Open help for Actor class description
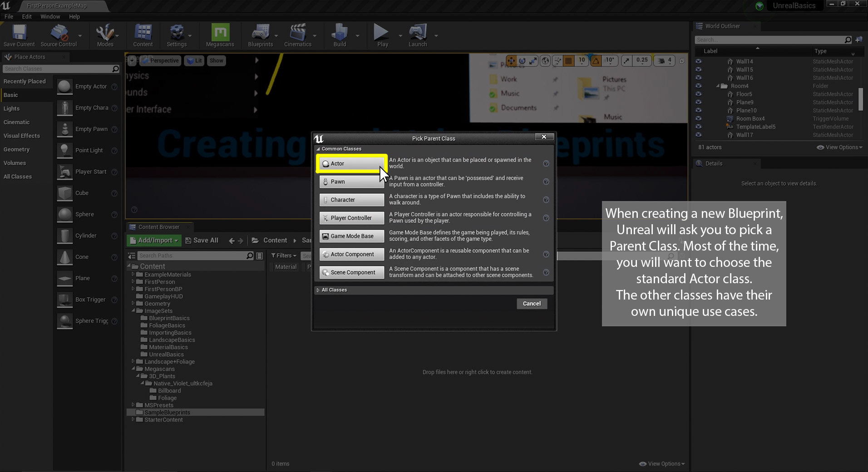Screen dimensions: 868x472 (546, 163)
